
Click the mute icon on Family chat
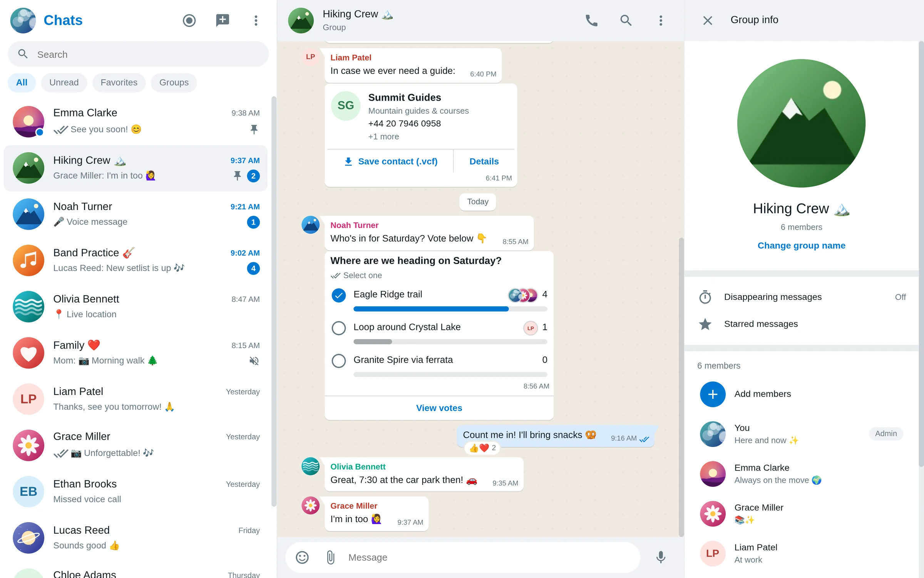[254, 361]
